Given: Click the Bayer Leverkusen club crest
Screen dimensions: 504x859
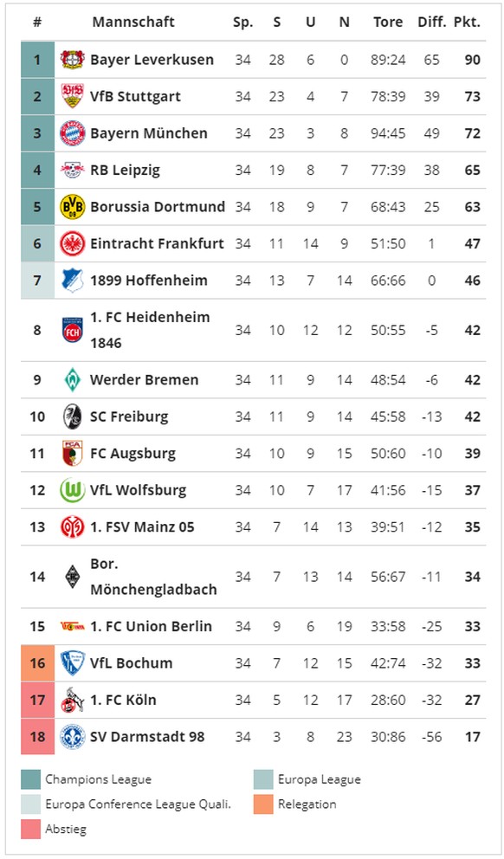Looking at the screenshot, I should tap(73, 60).
